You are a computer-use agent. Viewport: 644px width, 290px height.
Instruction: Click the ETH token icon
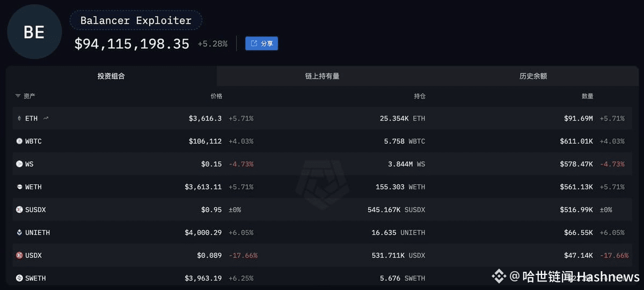pyautogui.click(x=19, y=118)
